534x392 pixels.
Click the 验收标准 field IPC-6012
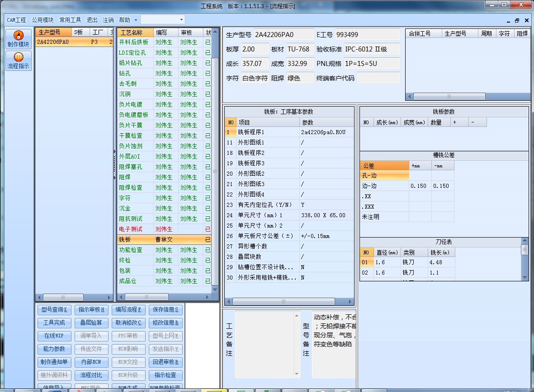coord(372,49)
